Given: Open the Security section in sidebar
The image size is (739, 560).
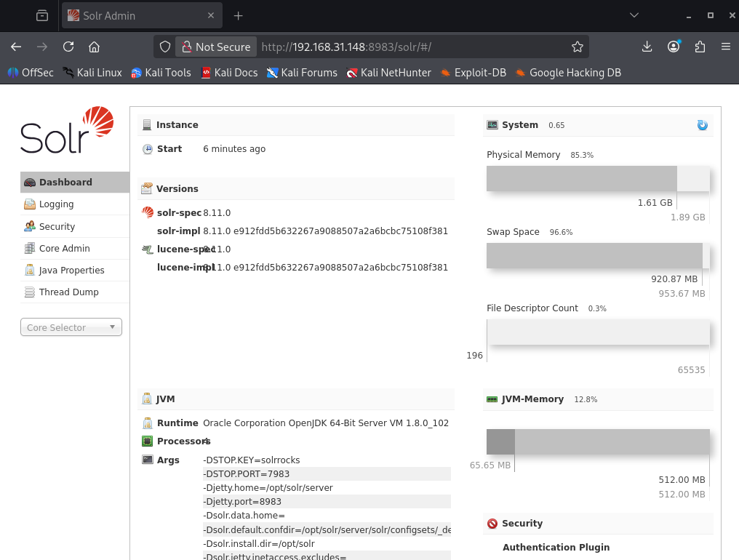Looking at the screenshot, I should tap(57, 226).
